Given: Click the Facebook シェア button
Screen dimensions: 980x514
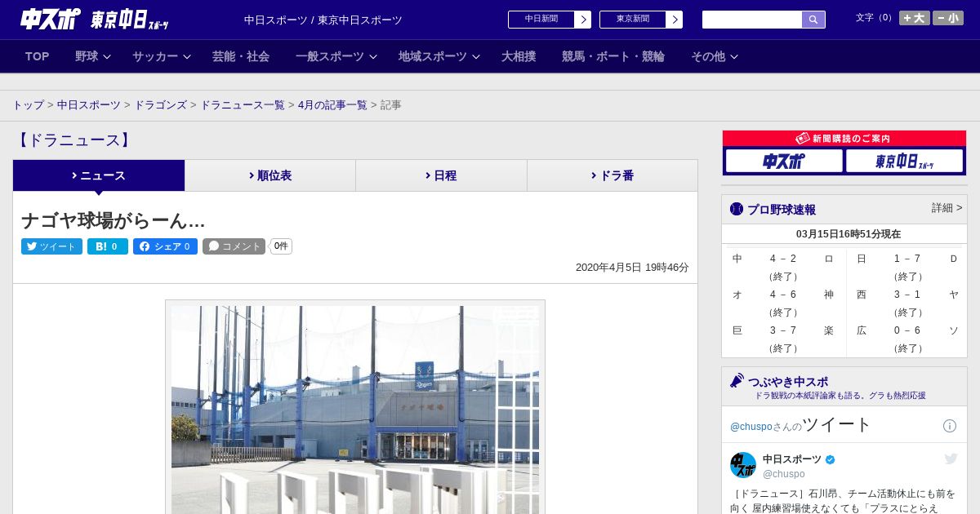Looking at the screenshot, I should click(x=165, y=246).
